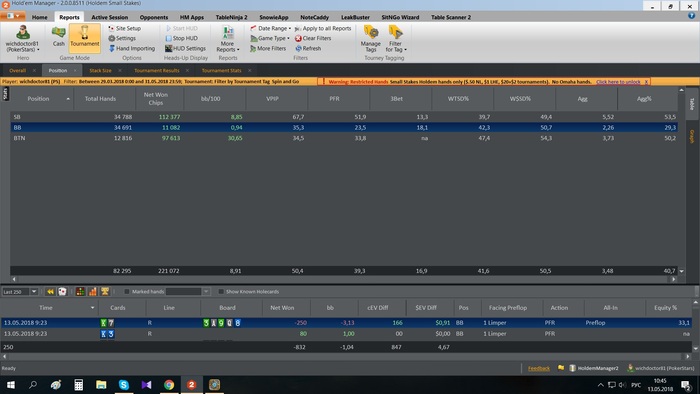
Task: Switch to Cash game mode
Action: 58,36
